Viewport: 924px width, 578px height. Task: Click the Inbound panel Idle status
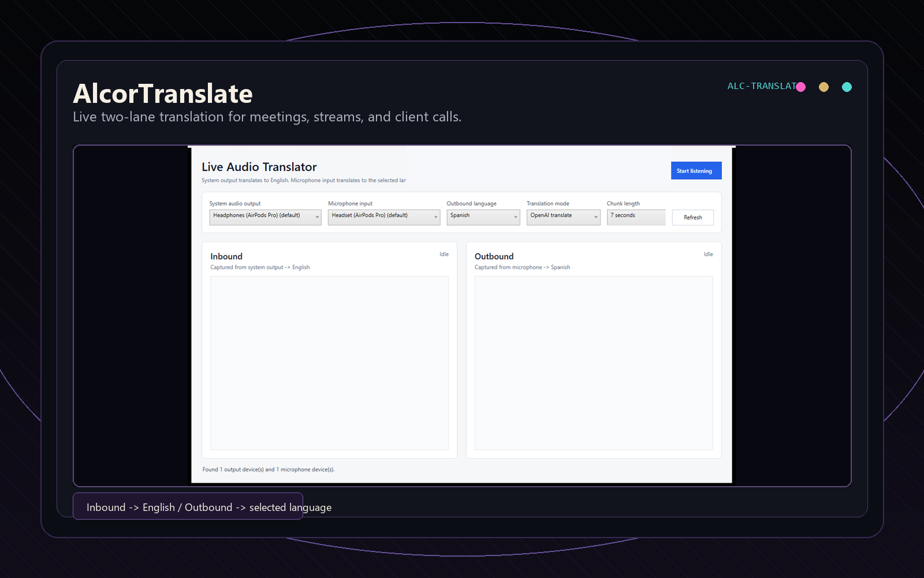pos(444,254)
